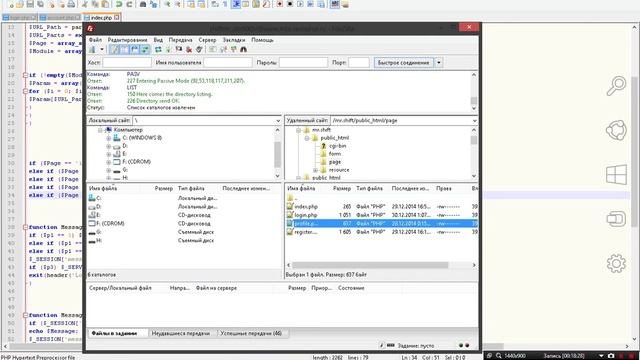Toggle remote directory tree display
The image size is (640, 360).
pos(134,49)
